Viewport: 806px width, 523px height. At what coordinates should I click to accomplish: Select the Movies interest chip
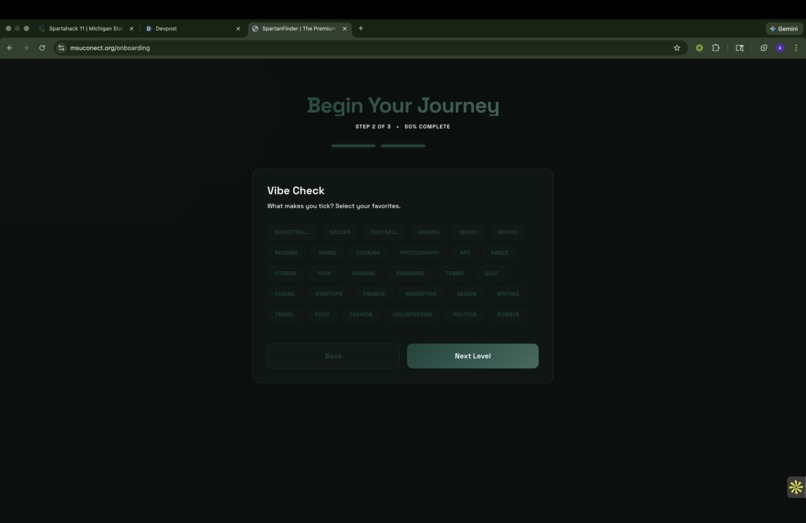click(507, 232)
